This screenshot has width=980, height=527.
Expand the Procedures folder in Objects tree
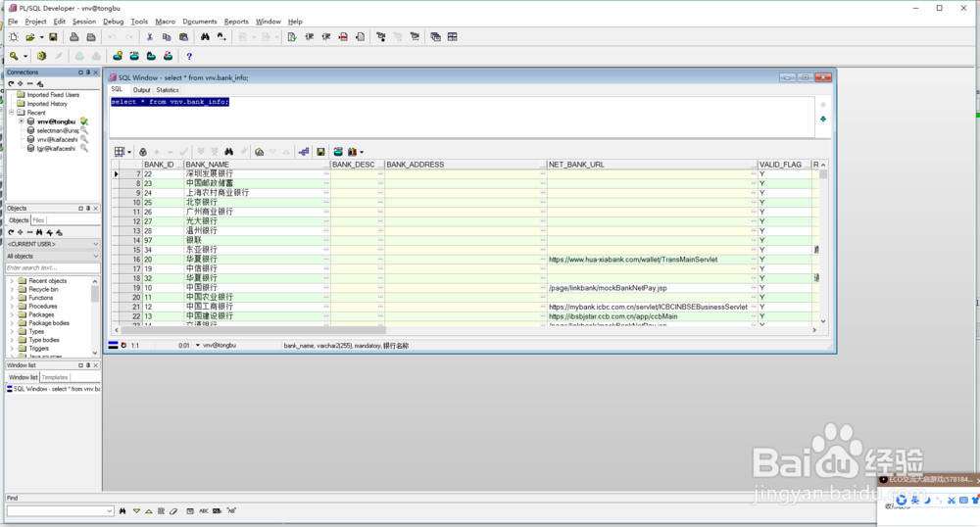pos(12,307)
